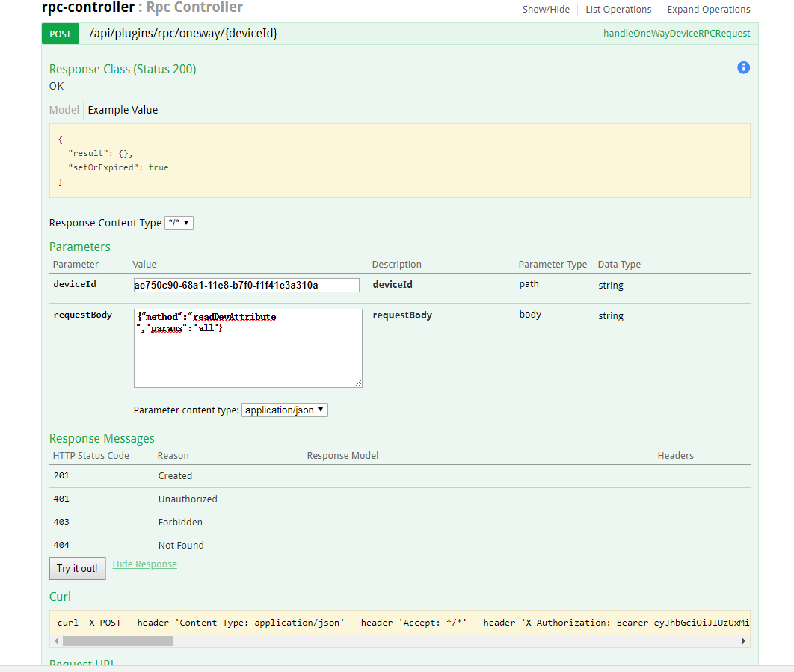Open the handleOneWayDeviceRPCRequest operation details
The height and width of the screenshot is (672, 794).
676,33
